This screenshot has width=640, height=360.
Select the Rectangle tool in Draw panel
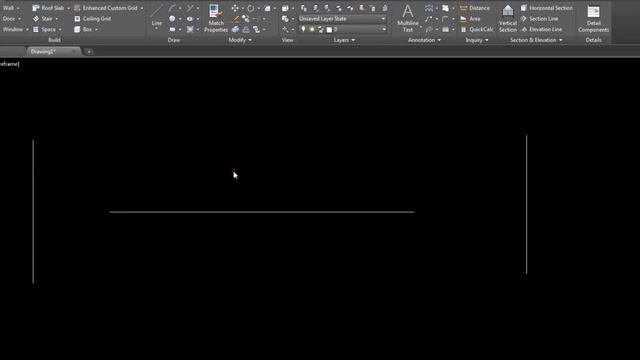[172, 29]
